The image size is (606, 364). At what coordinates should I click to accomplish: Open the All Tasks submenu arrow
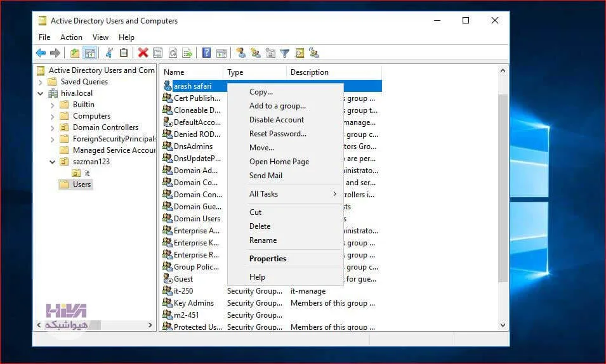[334, 194]
